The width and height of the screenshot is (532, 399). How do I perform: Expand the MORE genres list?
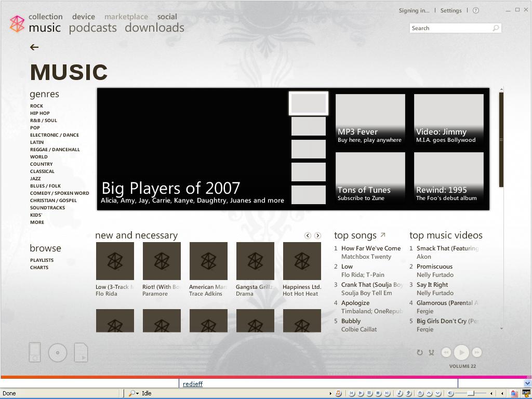pyautogui.click(x=37, y=222)
